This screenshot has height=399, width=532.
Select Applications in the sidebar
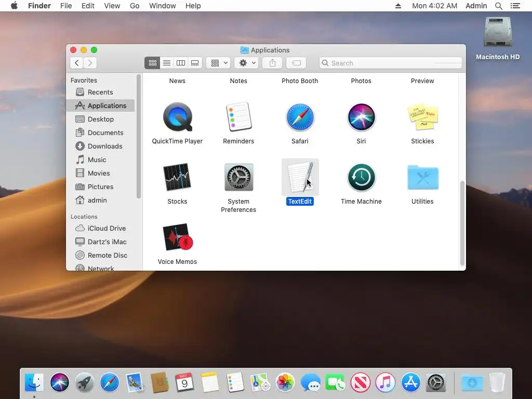(101, 105)
